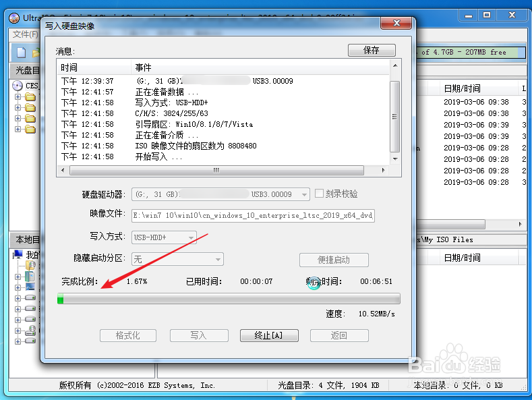Click the 事件 column header
Viewport: 532px width, 400px height.
click(x=260, y=67)
